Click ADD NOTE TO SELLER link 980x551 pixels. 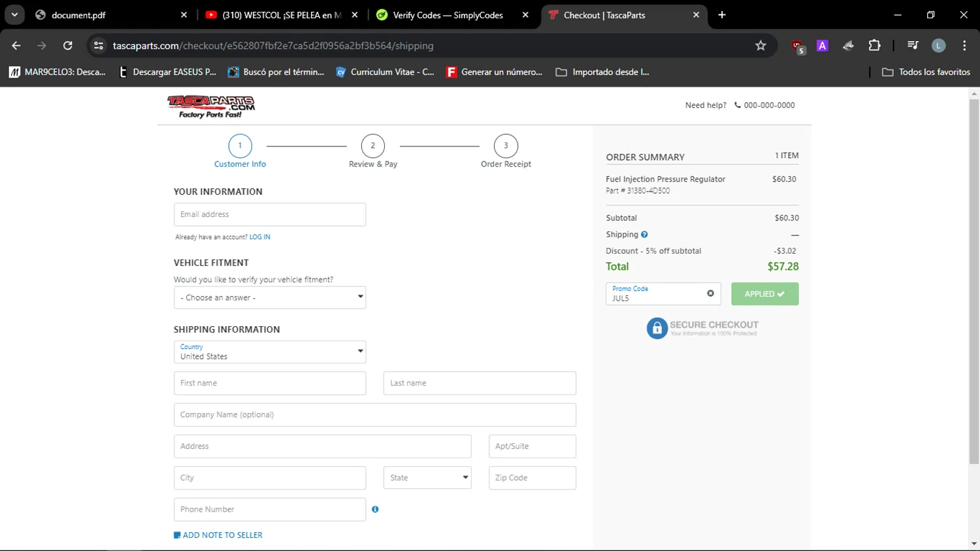[222, 535]
